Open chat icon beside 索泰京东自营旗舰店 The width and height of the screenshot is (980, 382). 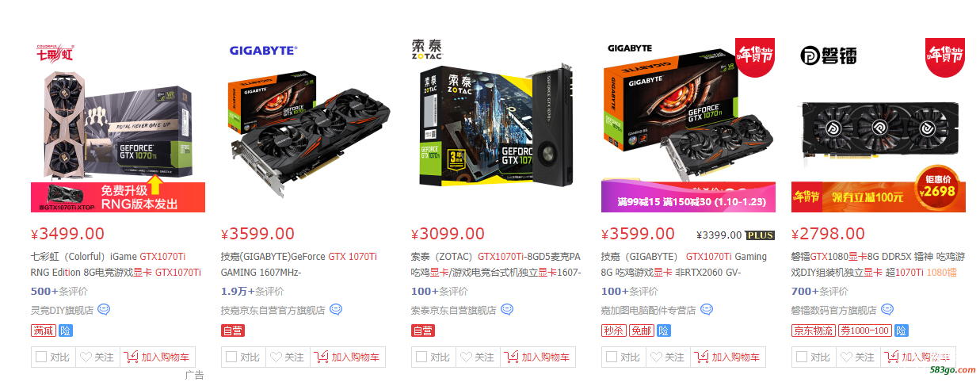[x=507, y=310]
